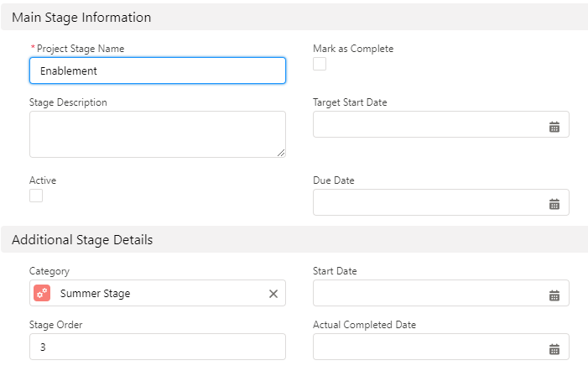Click the red Summer Stage category icon
The image size is (588, 371).
click(x=42, y=293)
